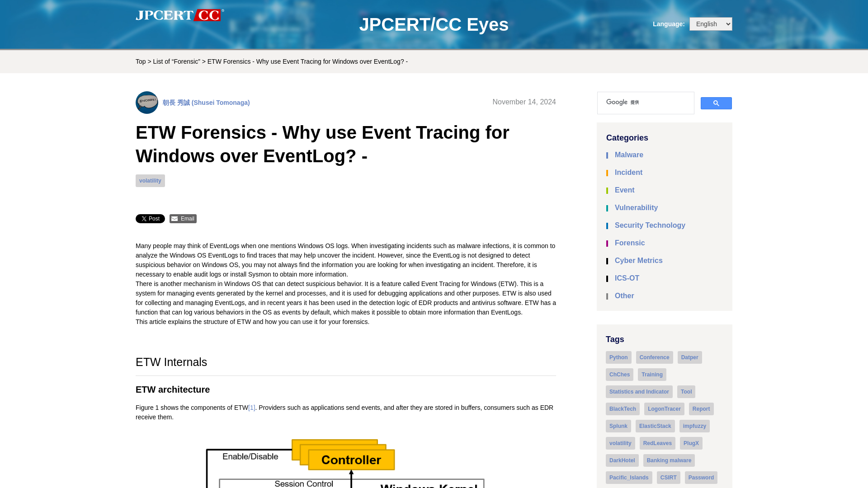Click the reference link [1]
This screenshot has height=488, width=868.
251,408
